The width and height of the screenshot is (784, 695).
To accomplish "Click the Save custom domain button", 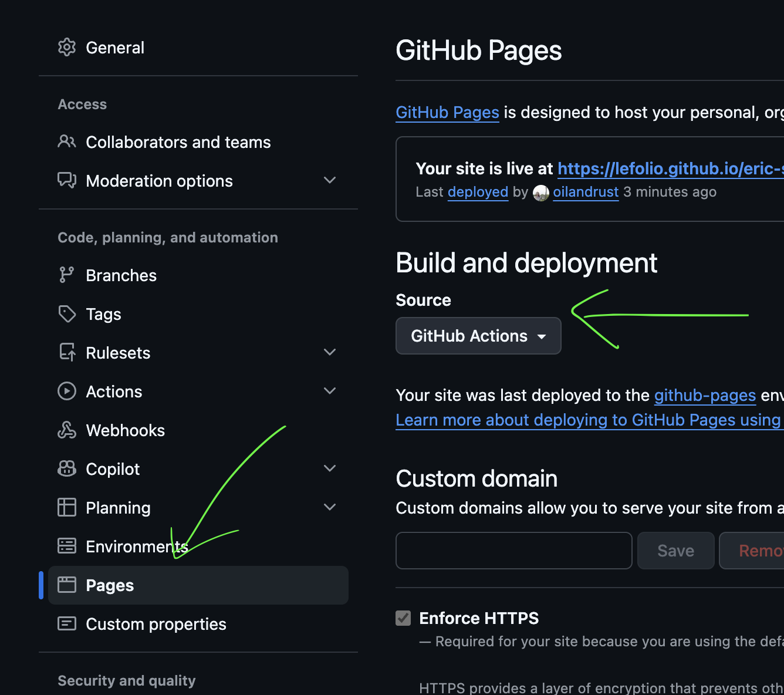I will (676, 551).
